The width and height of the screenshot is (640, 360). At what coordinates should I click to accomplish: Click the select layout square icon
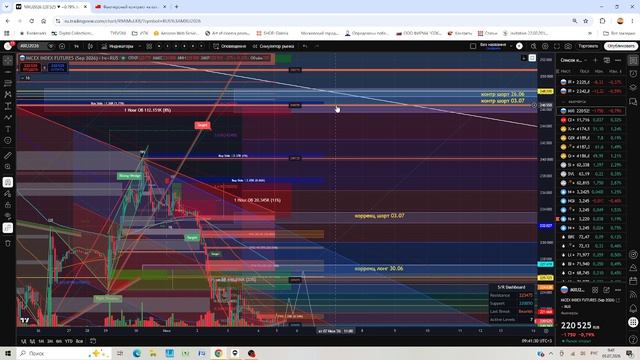[473, 46]
